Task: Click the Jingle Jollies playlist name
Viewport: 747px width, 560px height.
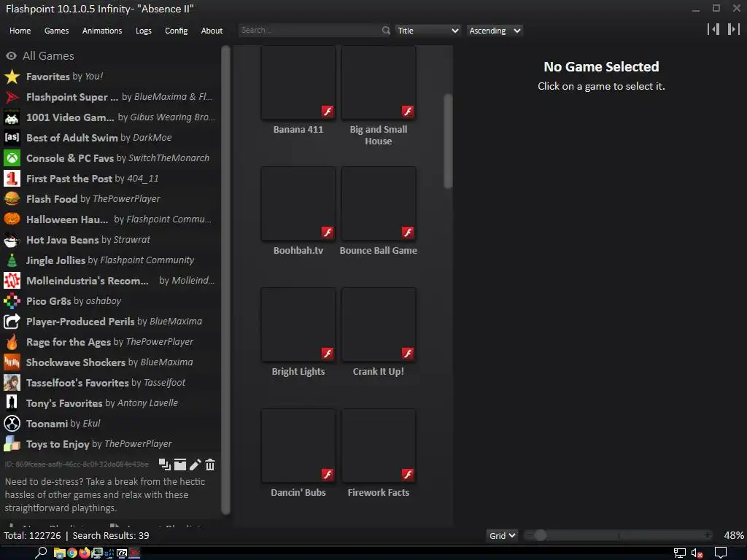Action: click(55, 260)
